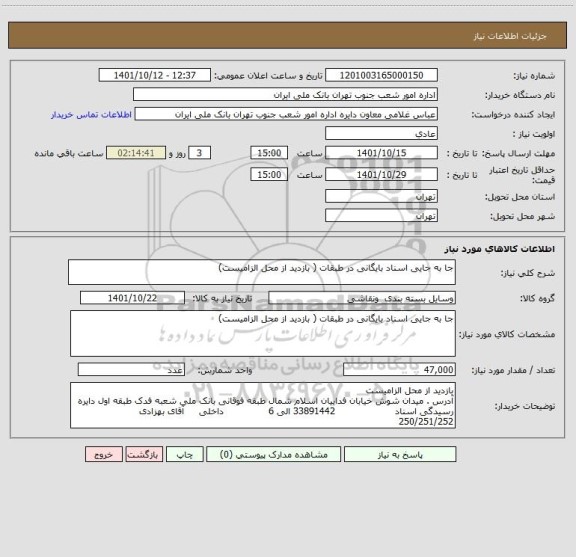Click label شهر محل تحویل
The image size is (576, 557).
point(522,216)
